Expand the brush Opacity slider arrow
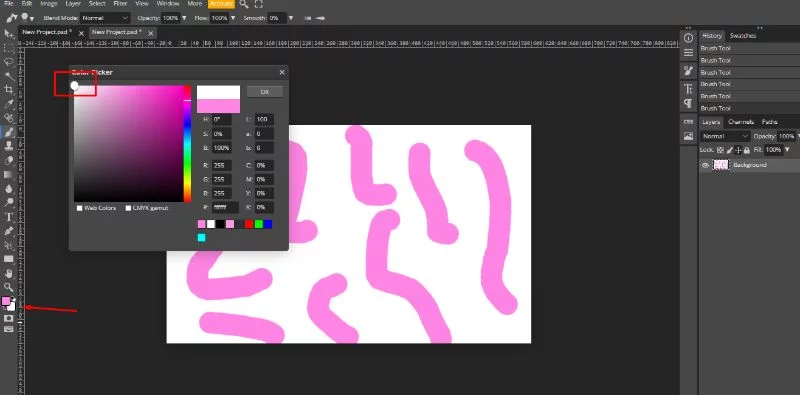800x395 pixels. click(x=184, y=18)
